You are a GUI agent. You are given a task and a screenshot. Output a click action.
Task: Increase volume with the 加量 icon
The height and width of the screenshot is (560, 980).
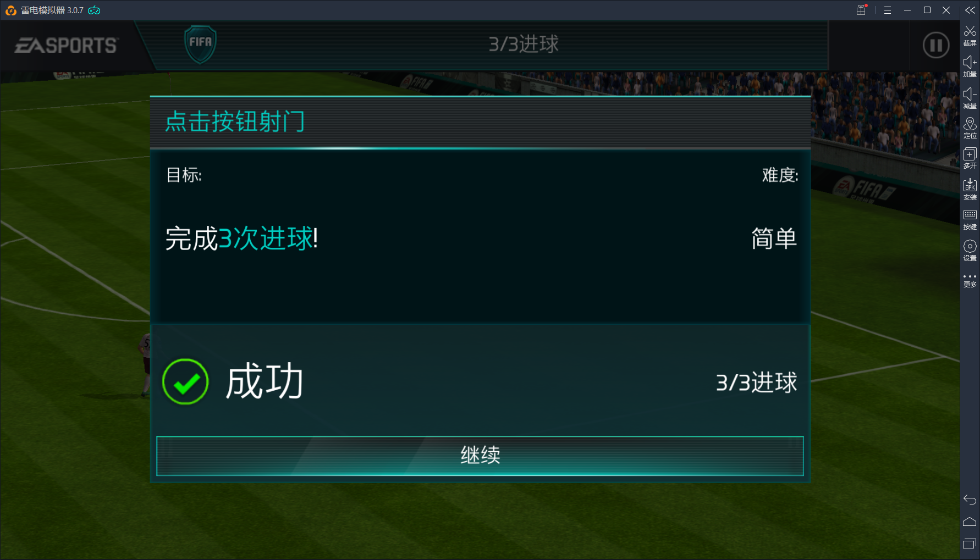(970, 66)
